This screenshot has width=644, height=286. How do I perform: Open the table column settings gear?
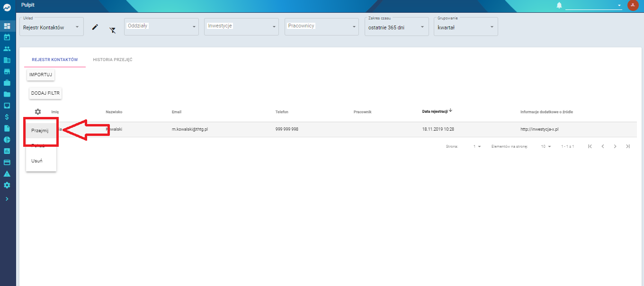click(x=38, y=112)
